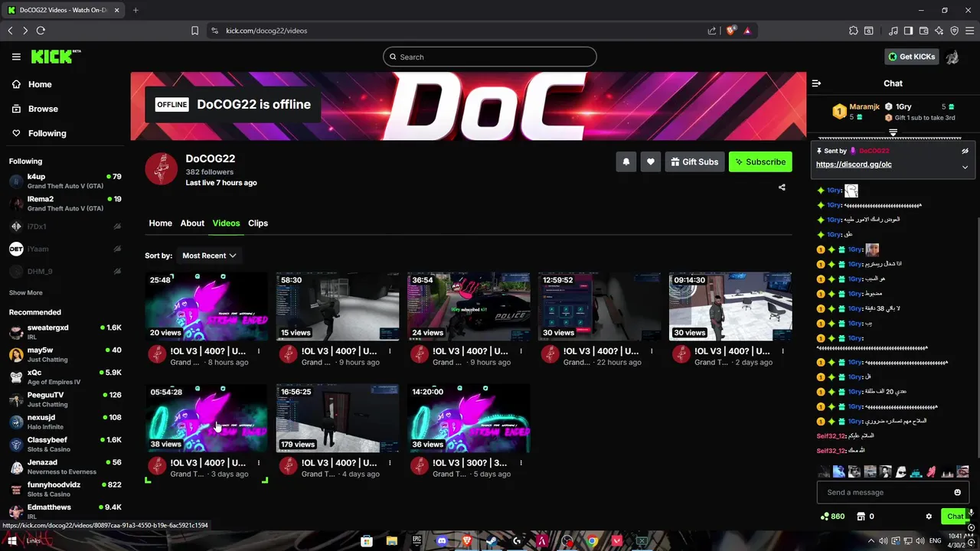The width and height of the screenshot is (980, 551).
Task: Open user profile avatar at top right
Action: click(952, 57)
